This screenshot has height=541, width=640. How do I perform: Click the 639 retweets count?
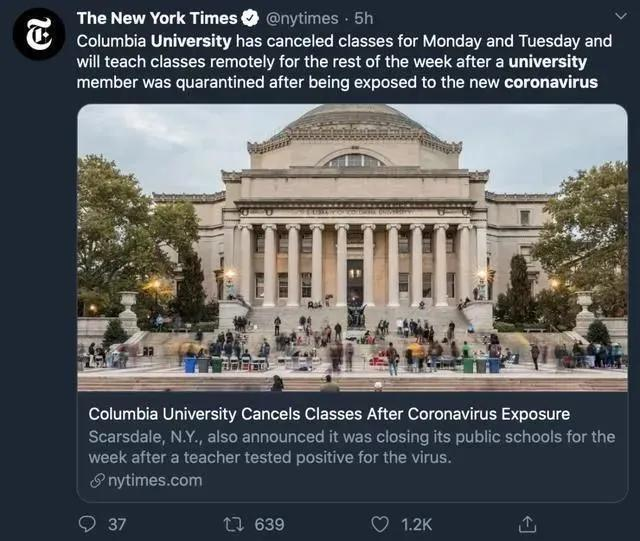[269, 524]
